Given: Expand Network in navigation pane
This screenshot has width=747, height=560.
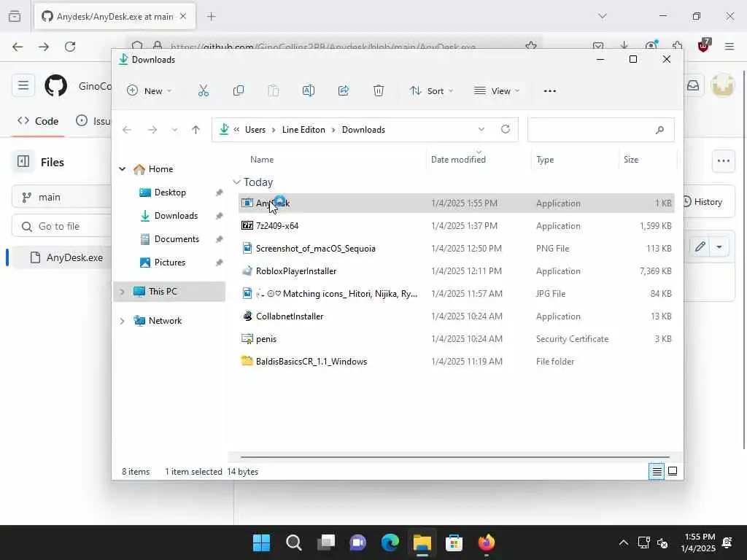Looking at the screenshot, I should (x=122, y=321).
